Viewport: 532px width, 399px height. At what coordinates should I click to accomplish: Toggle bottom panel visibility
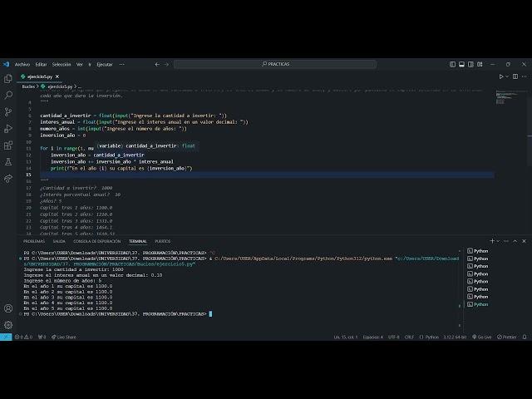pos(461,64)
